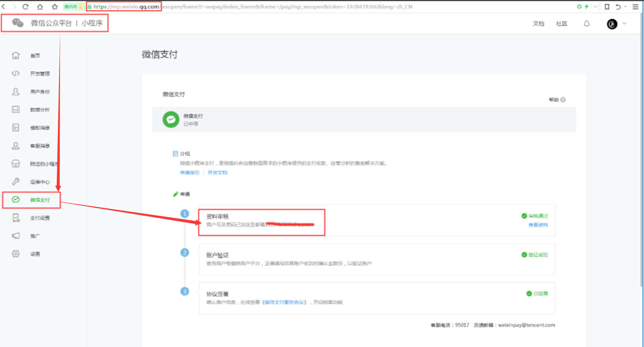Go to 首页 via the house icon
The width and height of the screenshot is (644, 347).
(x=16, y=55)
